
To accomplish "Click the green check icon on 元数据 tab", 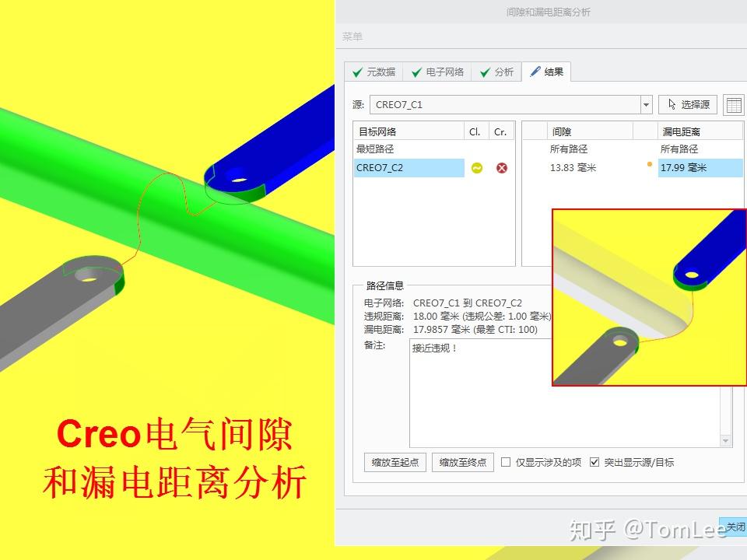I will coord(356,72).
